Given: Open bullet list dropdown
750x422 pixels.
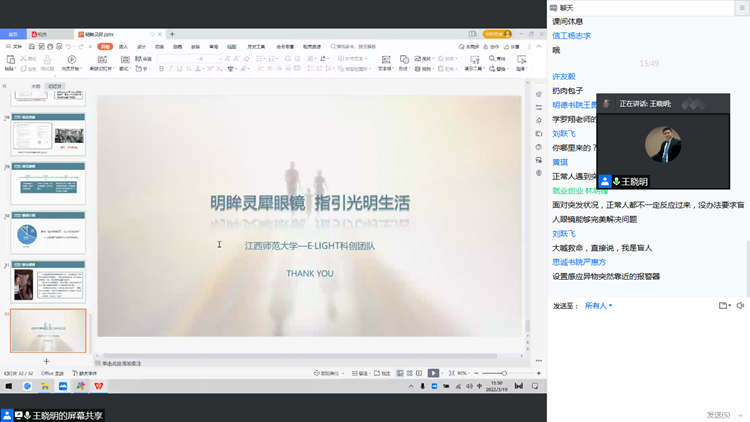Looking at the screenshot, I should click(264, 59).
